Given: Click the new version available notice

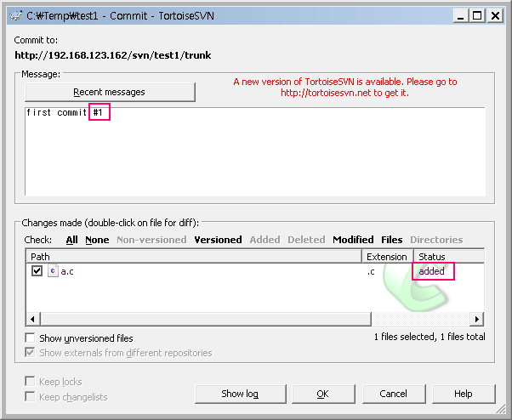Looking at the screenshot, I should point(345,87).
